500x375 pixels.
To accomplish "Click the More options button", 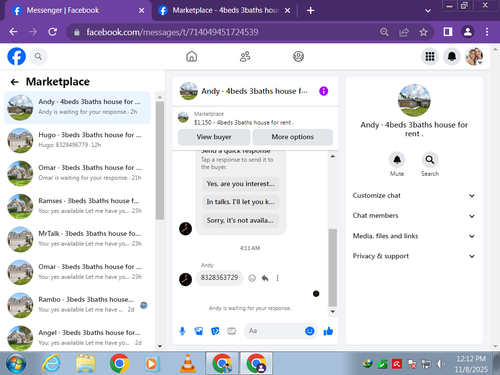I will 292,137.
